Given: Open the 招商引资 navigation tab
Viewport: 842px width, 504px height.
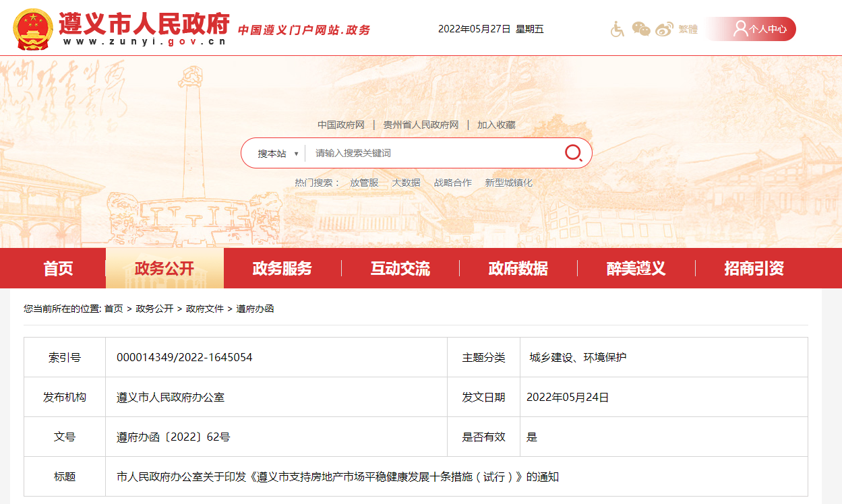Looking at the screenshot, I should (754, 268).
